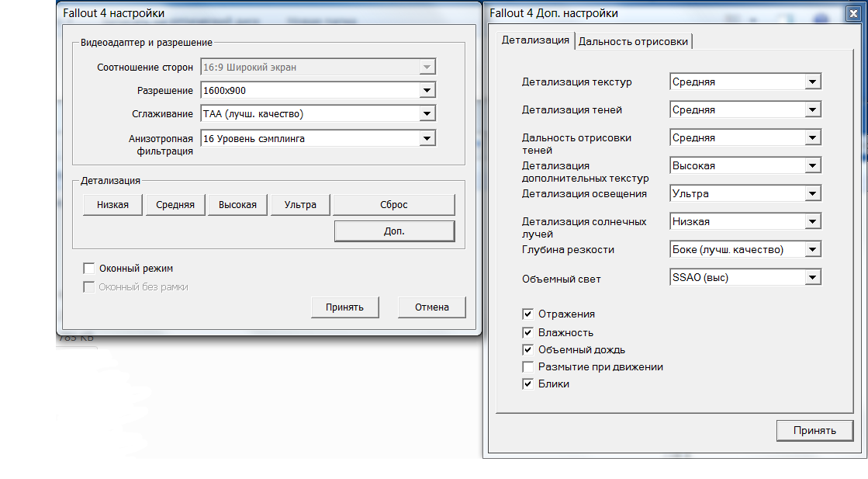Click the Низкая detail preset button

tap(112, 204)
